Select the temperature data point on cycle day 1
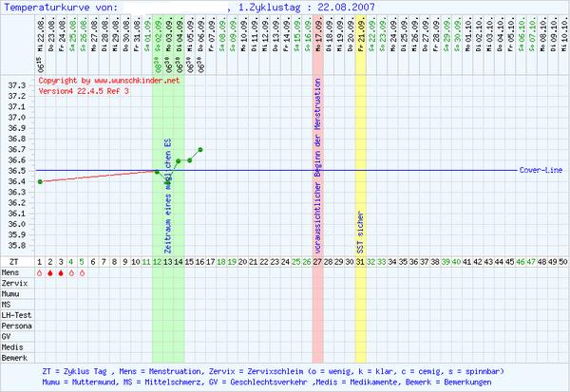 point(40,181)
